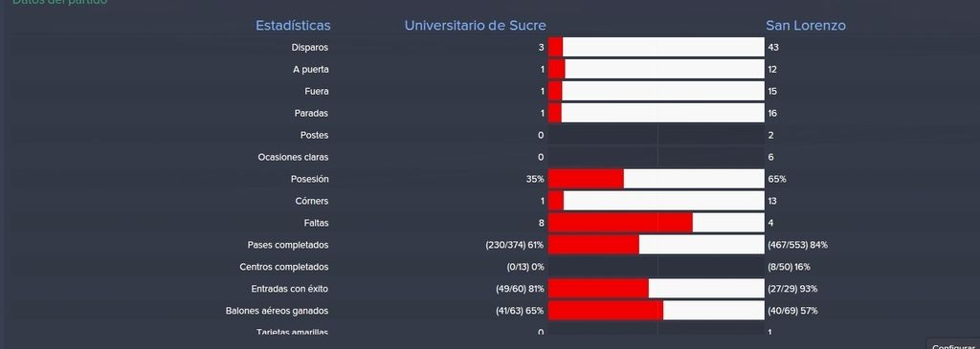
Task: Select the Centros completados label
Action: (x=283, y=267)
